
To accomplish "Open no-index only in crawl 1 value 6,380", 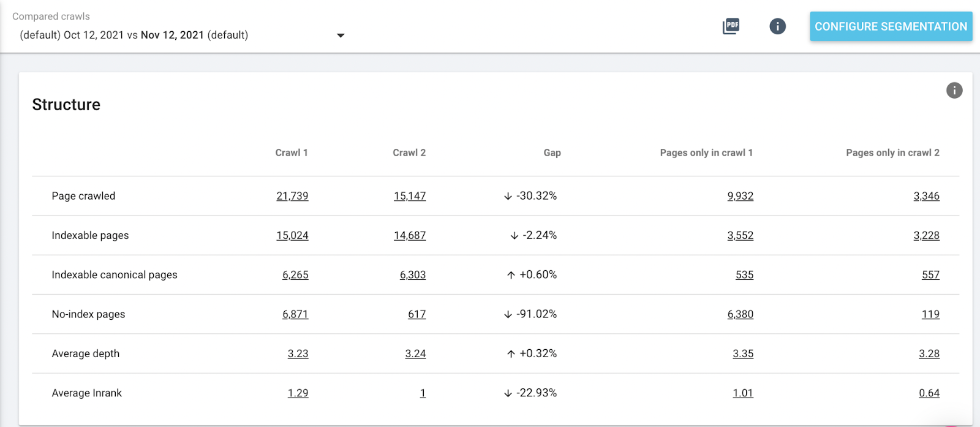I will pos(741,314).
